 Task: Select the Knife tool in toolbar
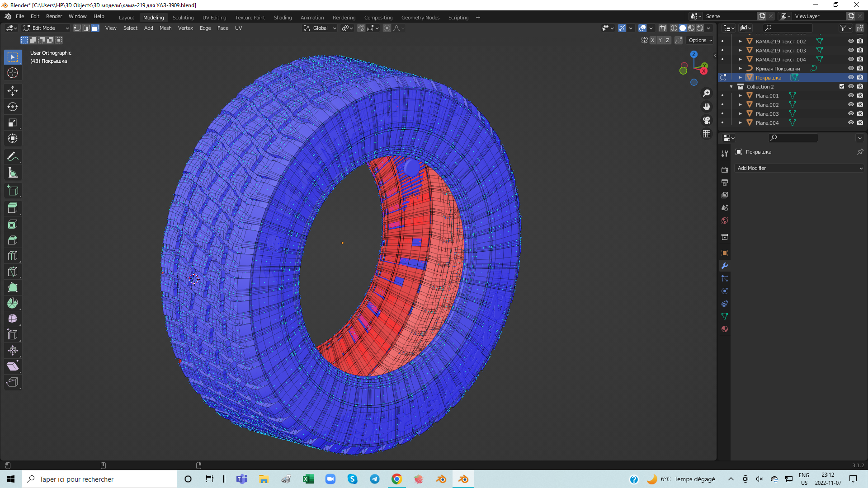pyautogui.click(x=13, y=272)
